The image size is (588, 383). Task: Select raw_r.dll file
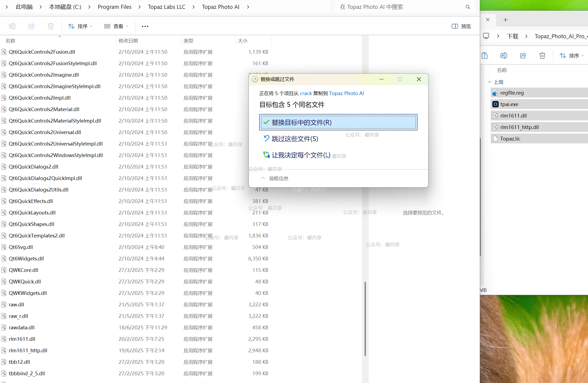click(18, 316)
